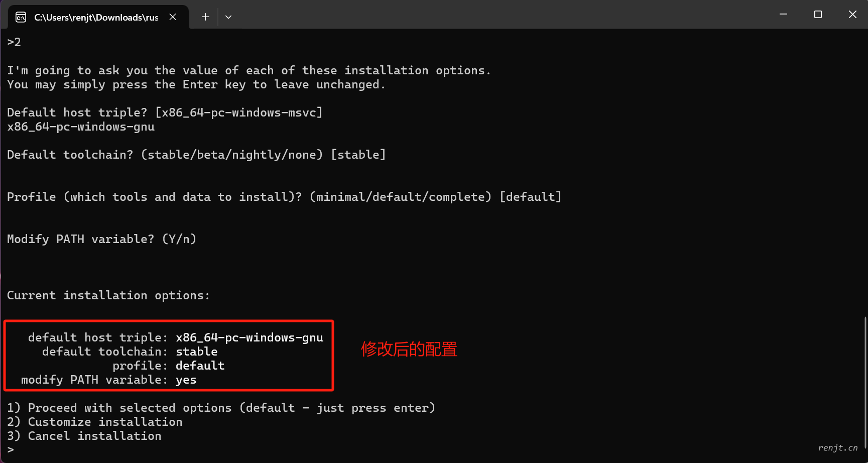Image resolution: width=868 pixels, height=463 pixels.
Task: Click the red annotation 修改后的配置
Action: coord(409,349)
